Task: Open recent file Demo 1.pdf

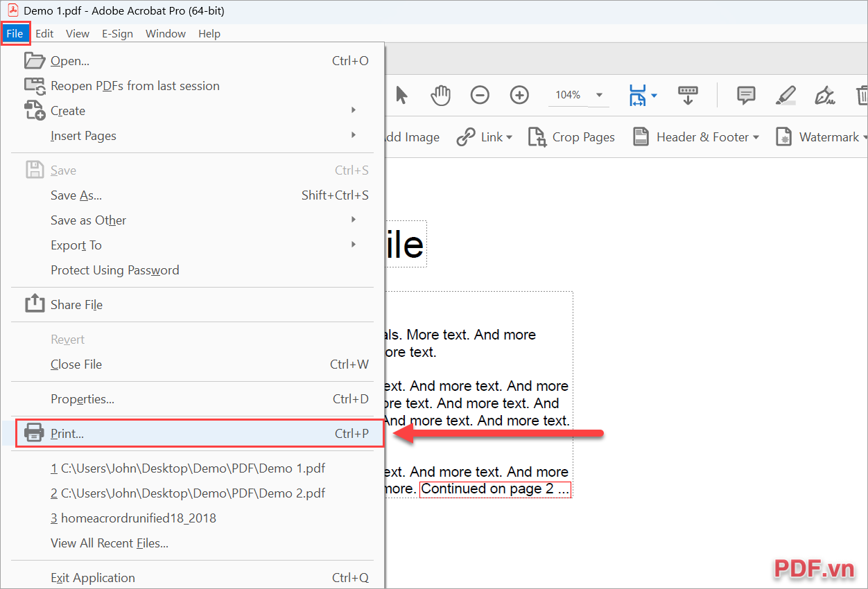Action: [192, 468]
